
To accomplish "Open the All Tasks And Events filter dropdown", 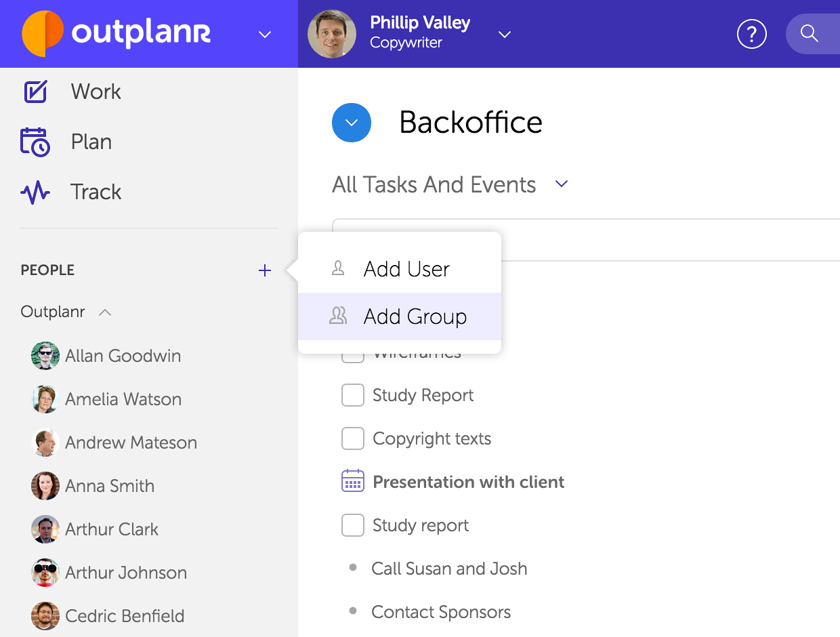I will 562,184.
